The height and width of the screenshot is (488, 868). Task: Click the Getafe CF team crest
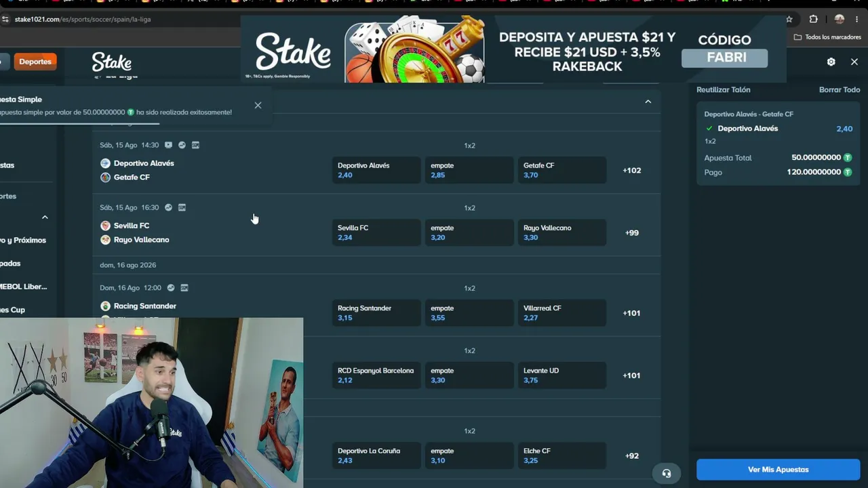[105, 177]
